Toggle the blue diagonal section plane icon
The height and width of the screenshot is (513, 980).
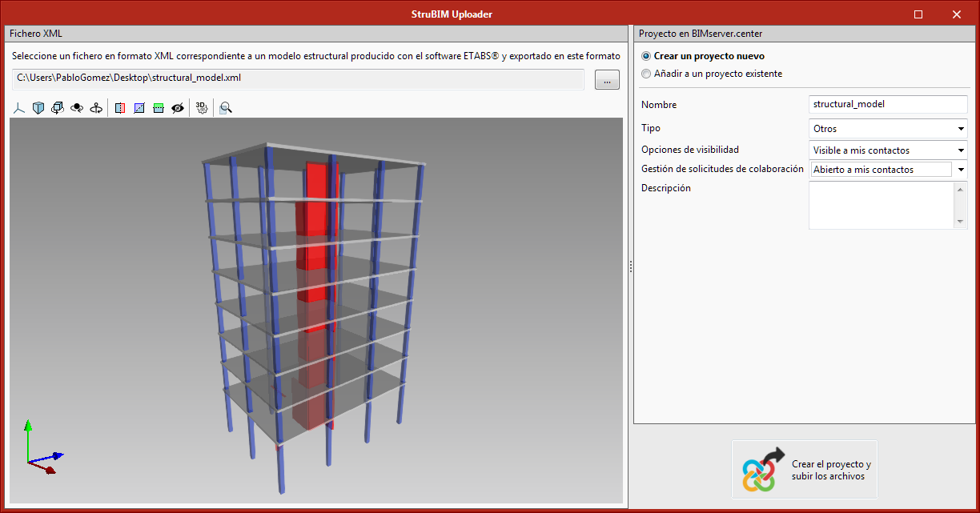[139, 108]
